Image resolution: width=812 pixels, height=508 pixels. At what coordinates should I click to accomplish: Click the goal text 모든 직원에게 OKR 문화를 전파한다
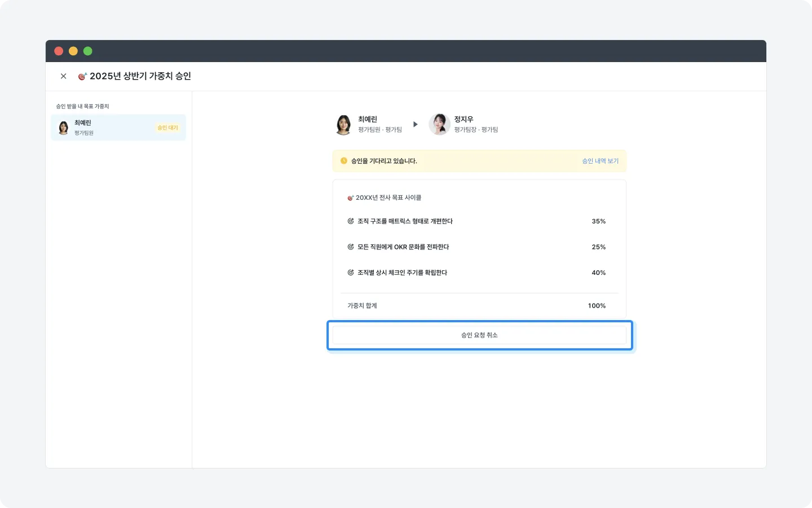(403, 247)
